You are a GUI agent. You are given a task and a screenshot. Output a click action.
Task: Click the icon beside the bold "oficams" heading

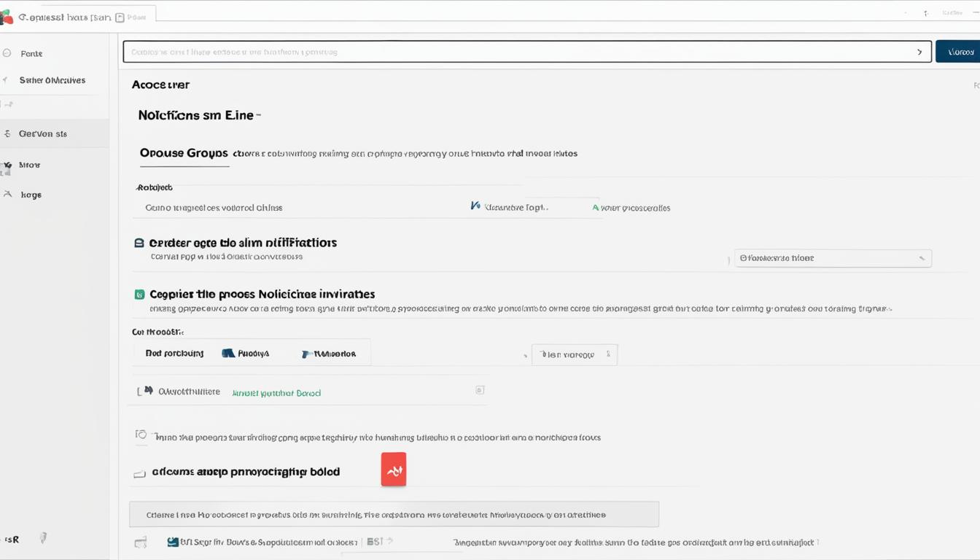coord(140,474)
